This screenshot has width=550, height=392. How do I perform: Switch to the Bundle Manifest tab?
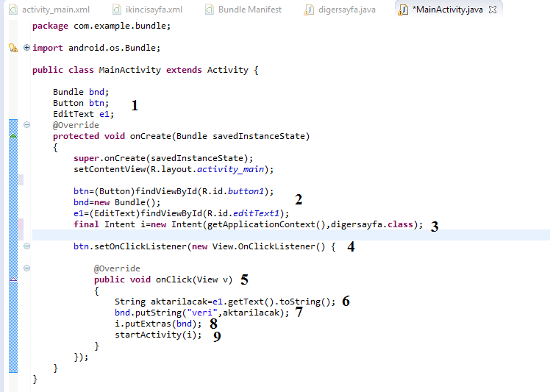pyautogui.click(x=249, y=10)
